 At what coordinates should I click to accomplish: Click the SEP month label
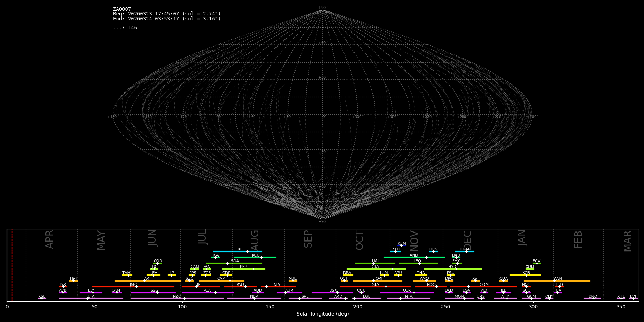(308, 239)
